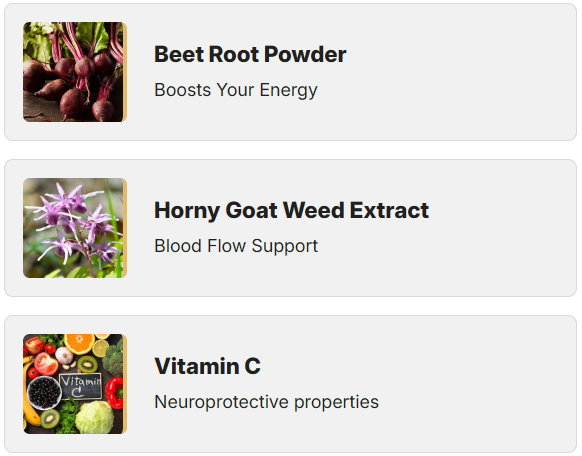The width and height of the screenshot is (582, 456).
Task: Click the Beet Root Powder heading
Action: [x=250, y=55]
